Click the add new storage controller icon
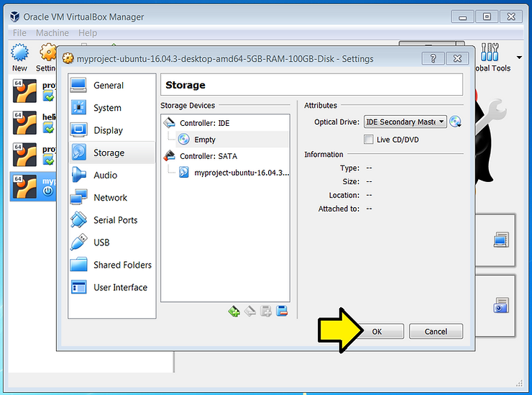This screenshot has width=532, height=395. click(234, 311)
